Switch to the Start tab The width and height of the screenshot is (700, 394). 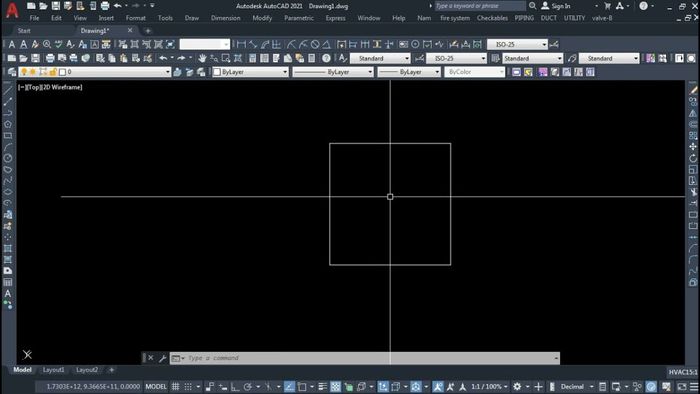point(24,31)
